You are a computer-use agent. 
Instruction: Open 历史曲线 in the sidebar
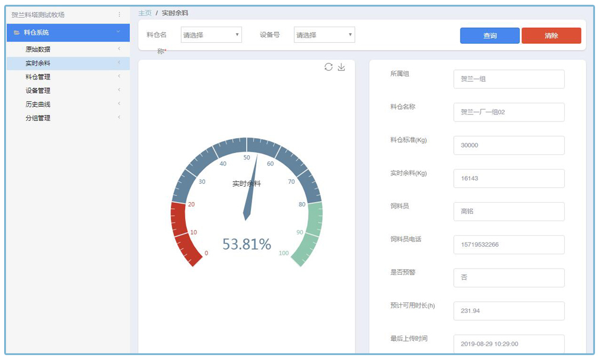(38, 104)
